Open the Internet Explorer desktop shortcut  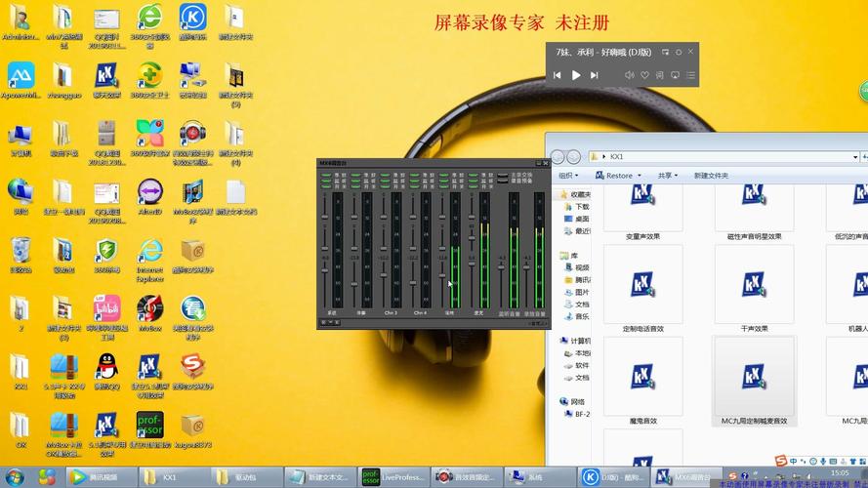[x=150, y=260]
